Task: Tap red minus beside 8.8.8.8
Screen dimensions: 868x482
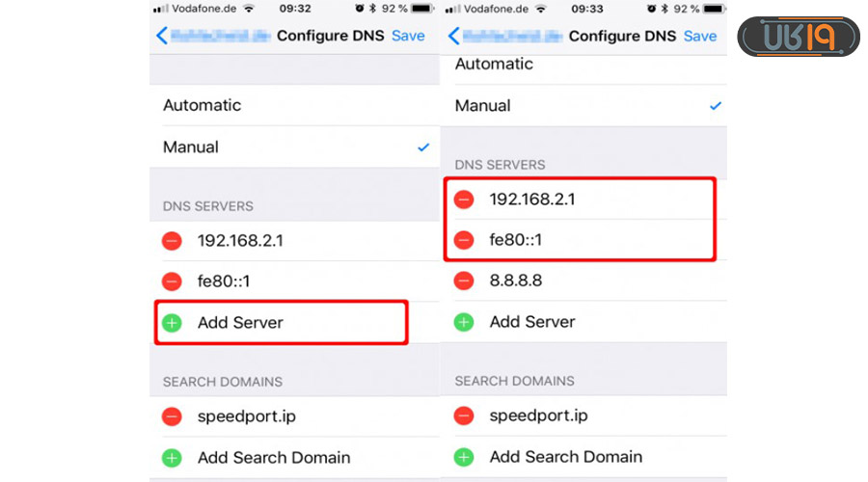Action: pyautogui.click(x=464, y=281)
